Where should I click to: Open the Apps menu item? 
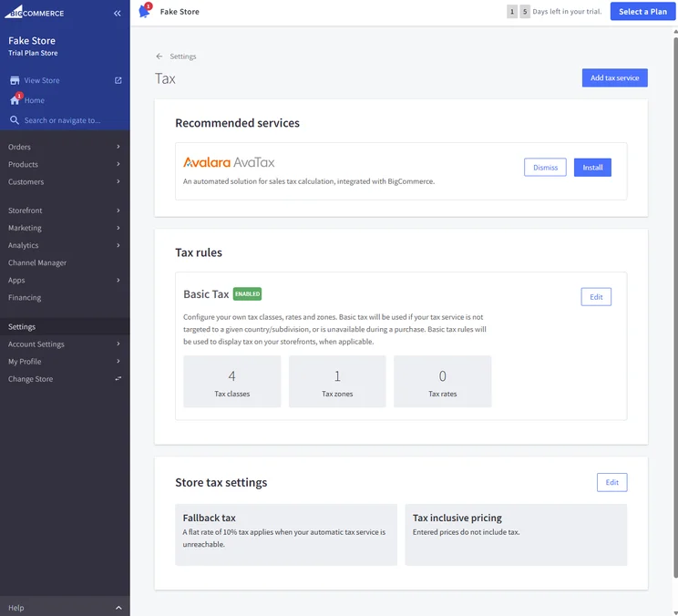pos(65,280)
